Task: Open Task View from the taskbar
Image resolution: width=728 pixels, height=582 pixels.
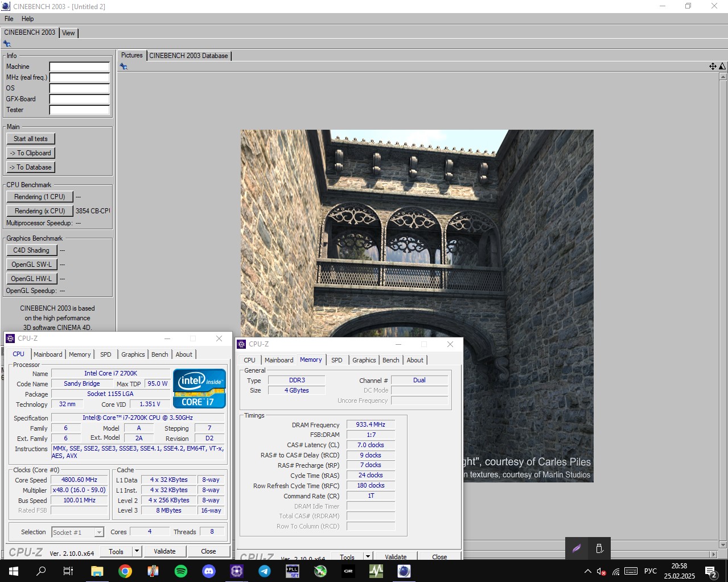Action: point(68,571)
